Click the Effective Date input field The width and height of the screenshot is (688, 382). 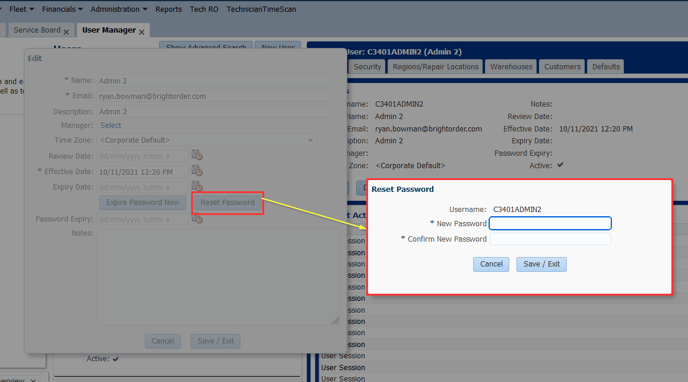click(143, 172)
